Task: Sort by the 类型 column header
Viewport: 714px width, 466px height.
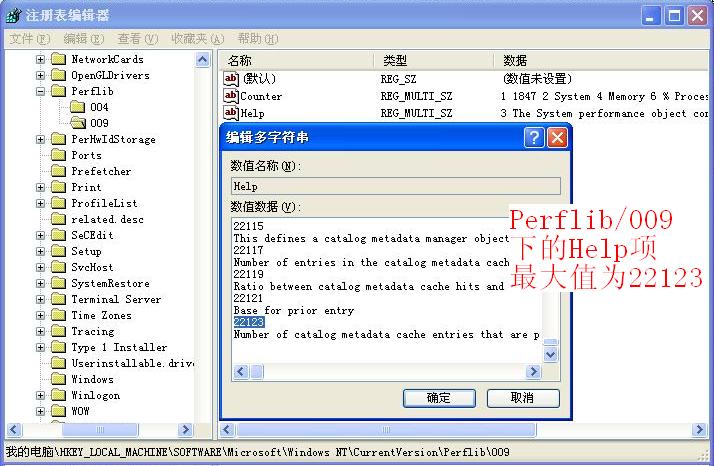Action: pyautogui.click(x=434, y=60)
